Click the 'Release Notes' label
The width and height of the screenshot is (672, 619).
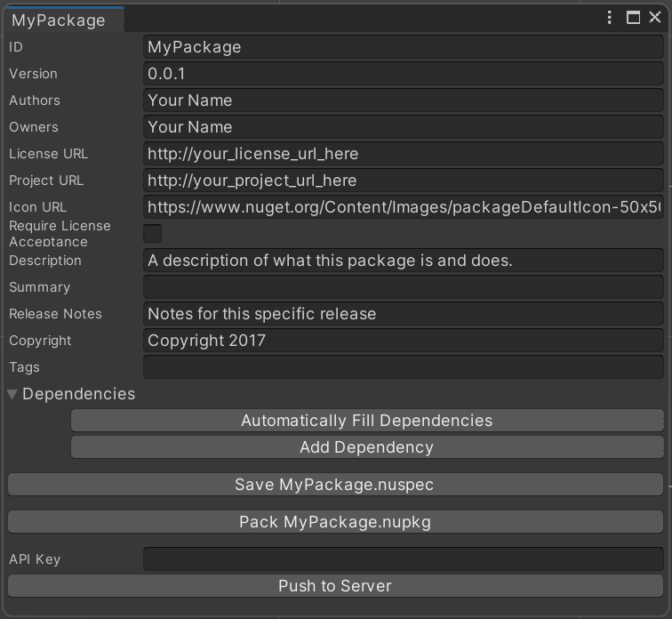(55, 314)
